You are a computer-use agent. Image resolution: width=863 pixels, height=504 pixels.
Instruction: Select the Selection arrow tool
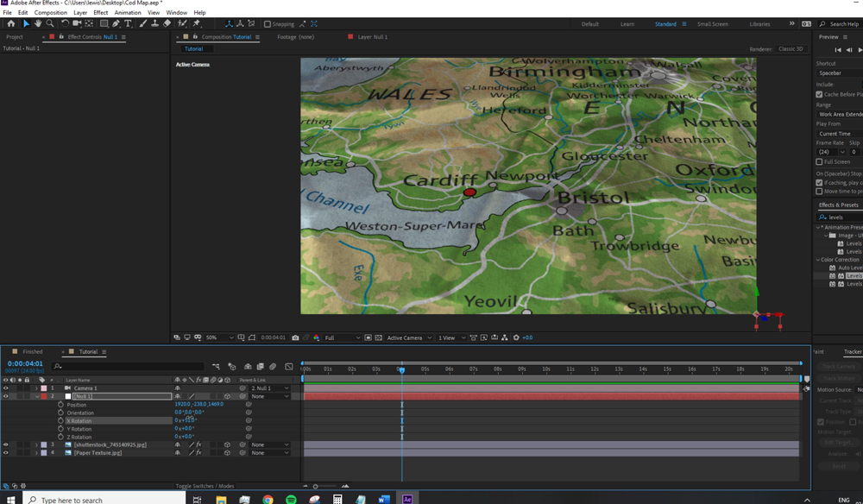[25, 23]
